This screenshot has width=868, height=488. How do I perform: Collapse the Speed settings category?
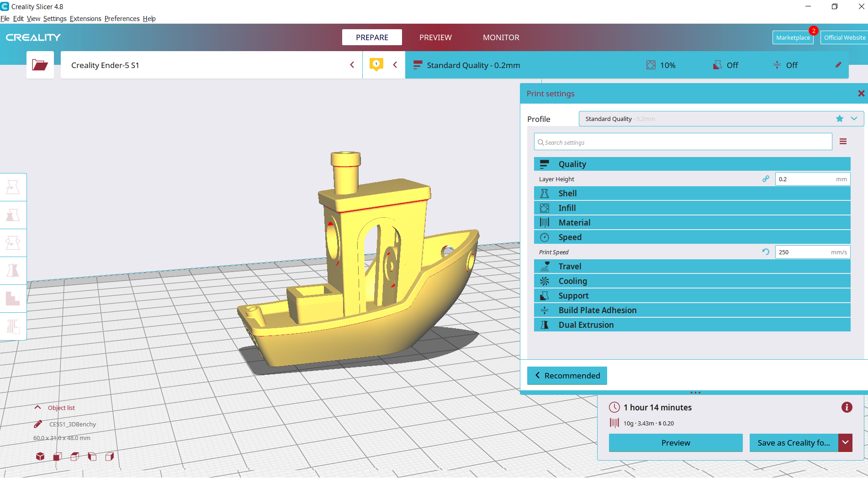[x=692, y=237]
